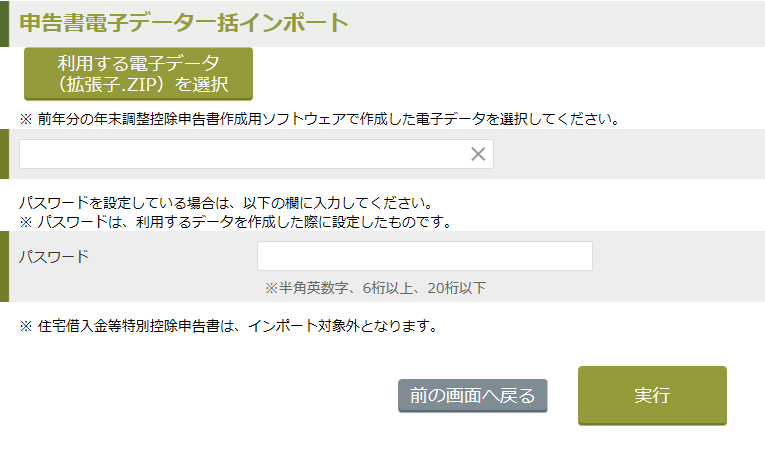Click the olive bar left of パスワード row
Viewport: 765px width, 450px height.
point(4,266)
